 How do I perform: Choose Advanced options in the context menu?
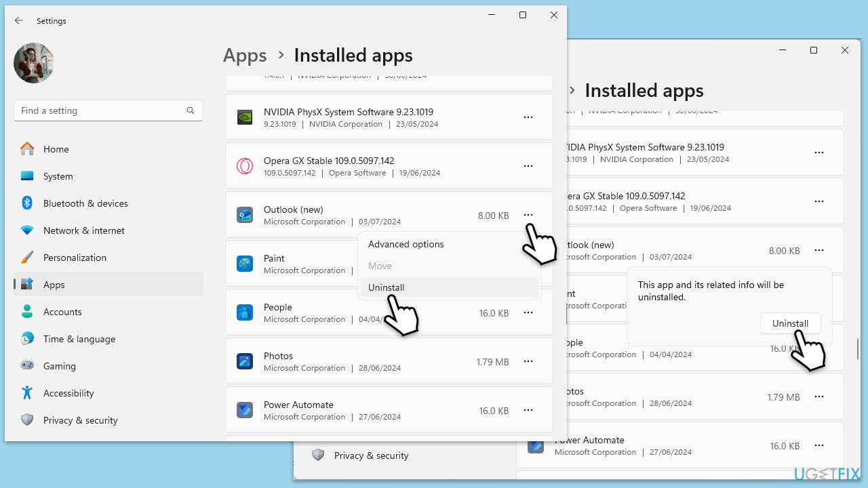click(x=449, y=244)
